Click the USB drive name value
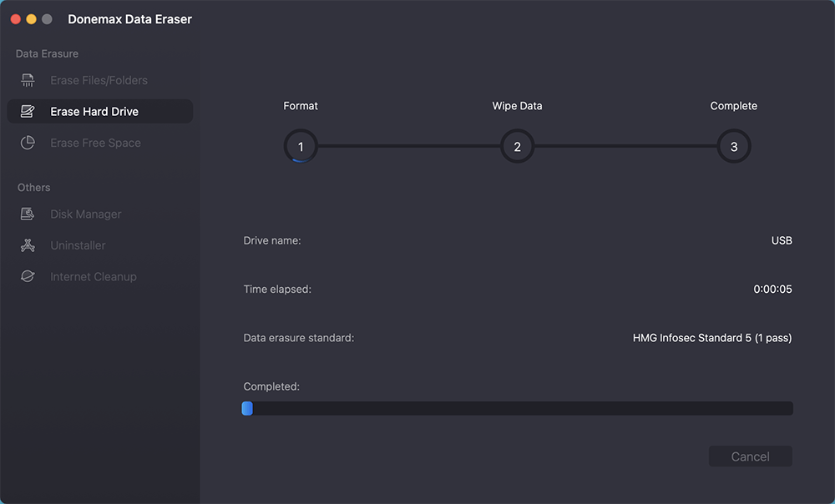This screenshot has height=504, width=835. tap(782, 239)
